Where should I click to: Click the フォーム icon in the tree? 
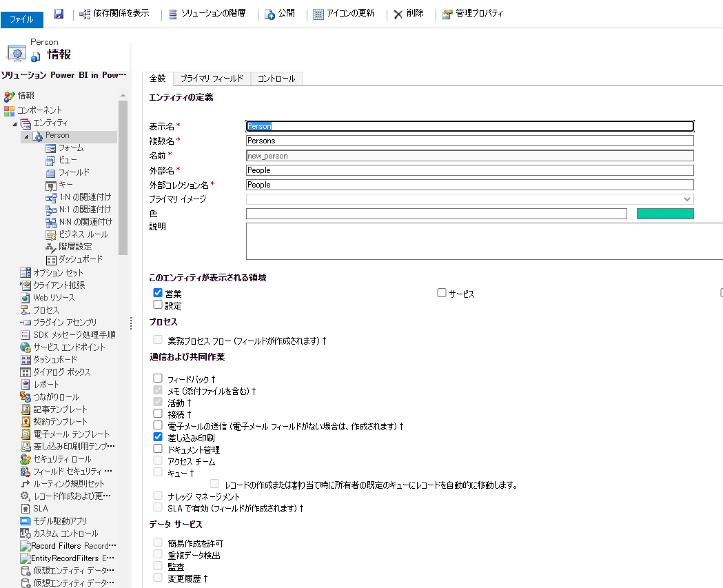pos(51,148)
